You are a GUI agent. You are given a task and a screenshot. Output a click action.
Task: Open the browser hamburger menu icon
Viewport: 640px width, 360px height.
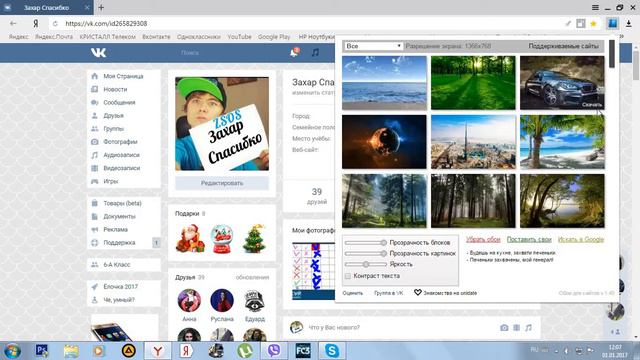(x=595, y=7)
